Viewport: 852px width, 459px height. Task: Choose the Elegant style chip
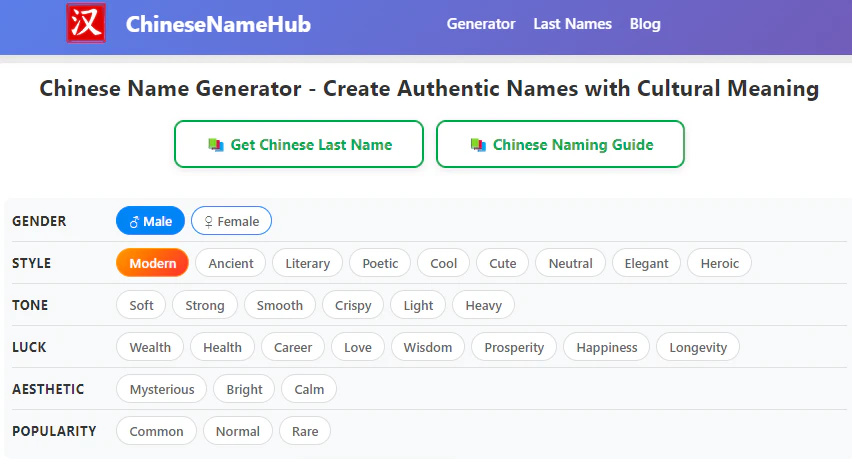[646, 263]
